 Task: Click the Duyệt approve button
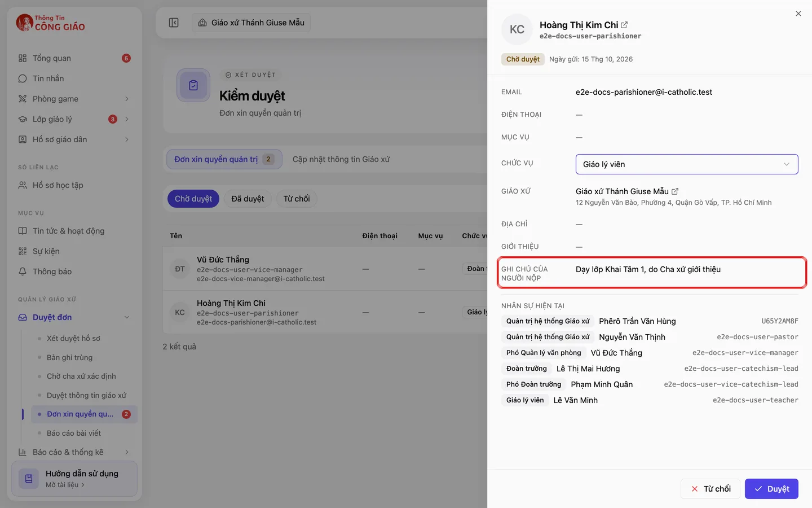(x=771, y=489)
